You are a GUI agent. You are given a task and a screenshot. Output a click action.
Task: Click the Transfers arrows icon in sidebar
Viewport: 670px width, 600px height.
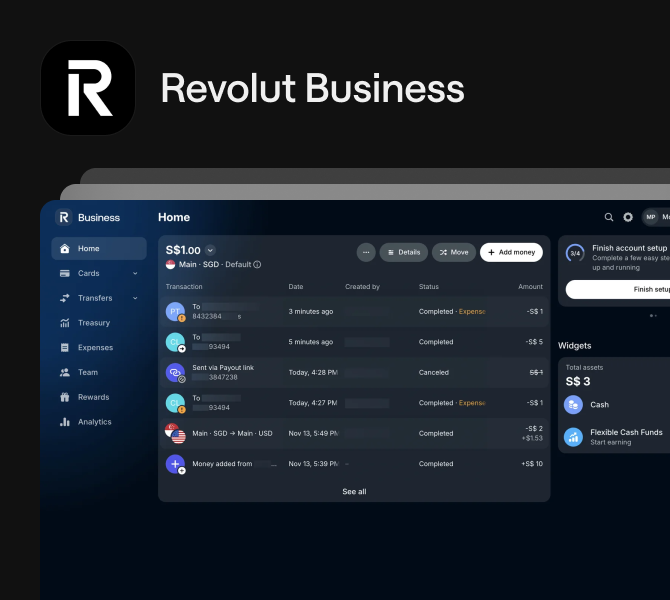[x=65, y=298]
